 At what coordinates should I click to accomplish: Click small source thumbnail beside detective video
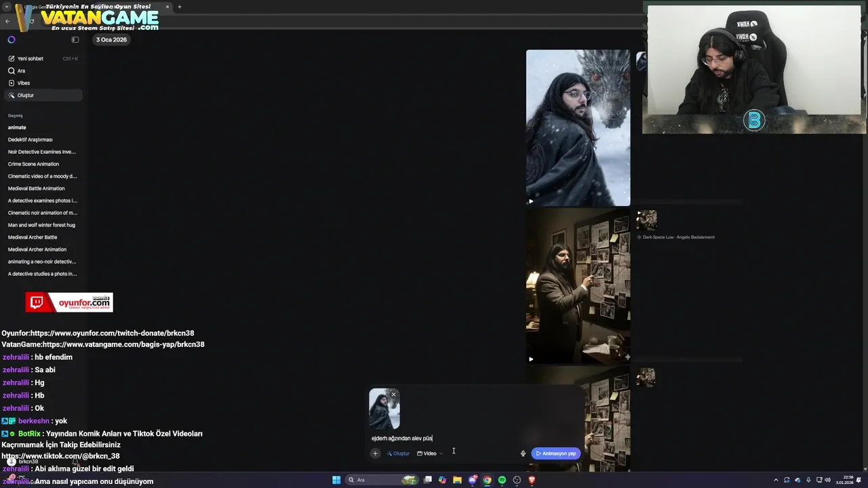click(646, 220)
